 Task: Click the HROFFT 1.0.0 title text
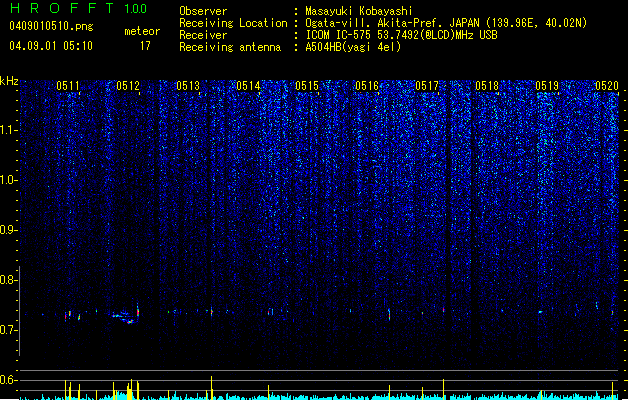78,8
